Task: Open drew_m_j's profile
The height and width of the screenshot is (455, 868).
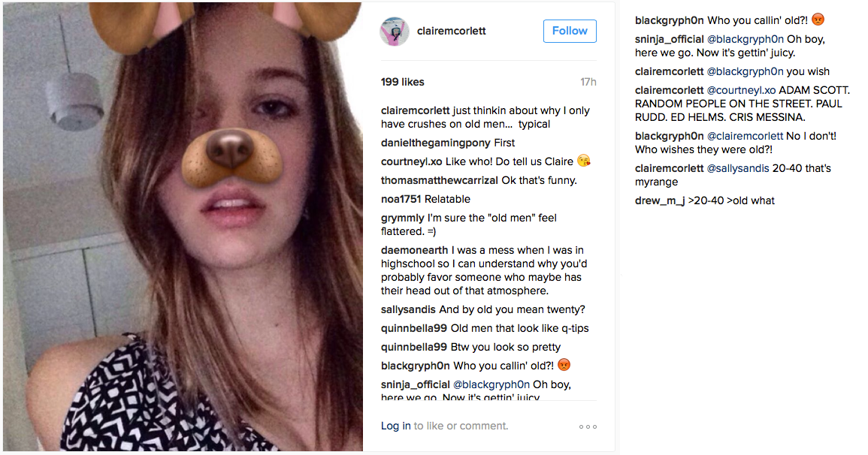Action: (x=660, y=200)
